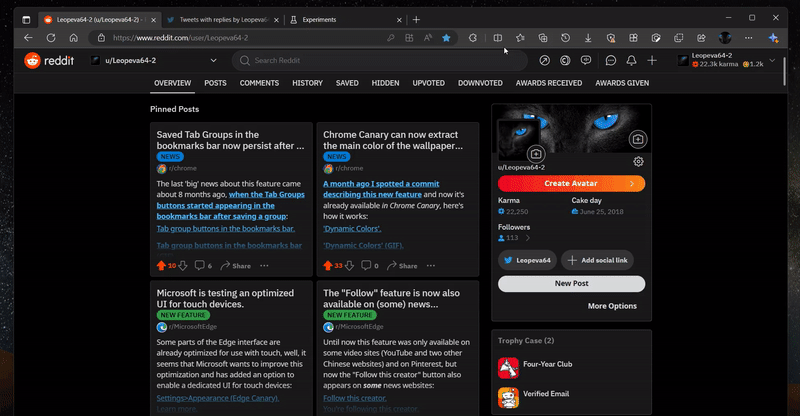Expand the Followers list chevron
The image size is (800, 416).
(528, 238)
